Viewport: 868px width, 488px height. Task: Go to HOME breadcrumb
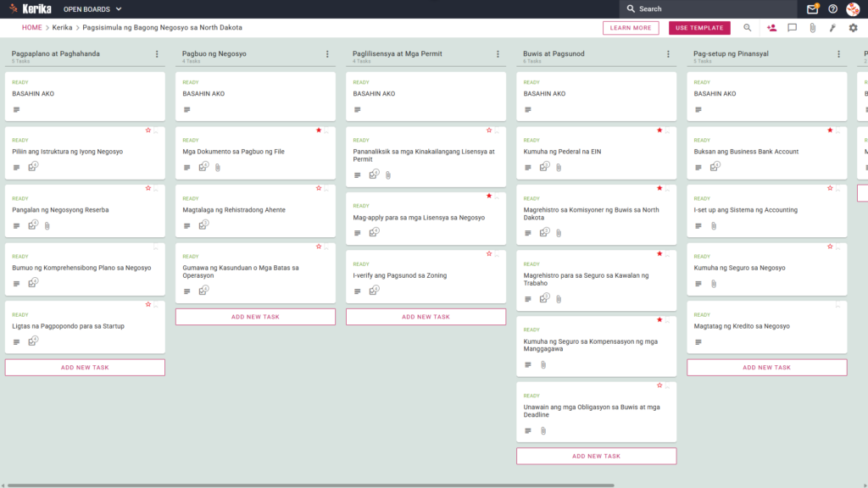click(x=31, y=28)
